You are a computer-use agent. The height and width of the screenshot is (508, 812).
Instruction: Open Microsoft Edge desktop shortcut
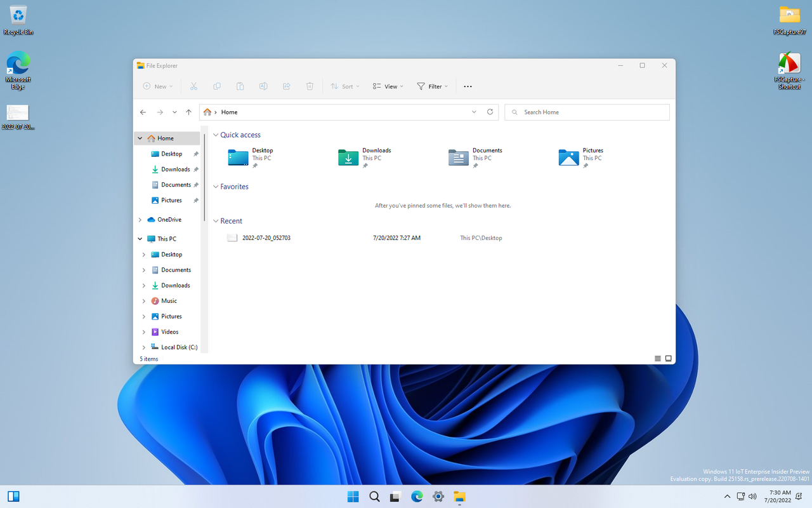[x=18, y=70]
